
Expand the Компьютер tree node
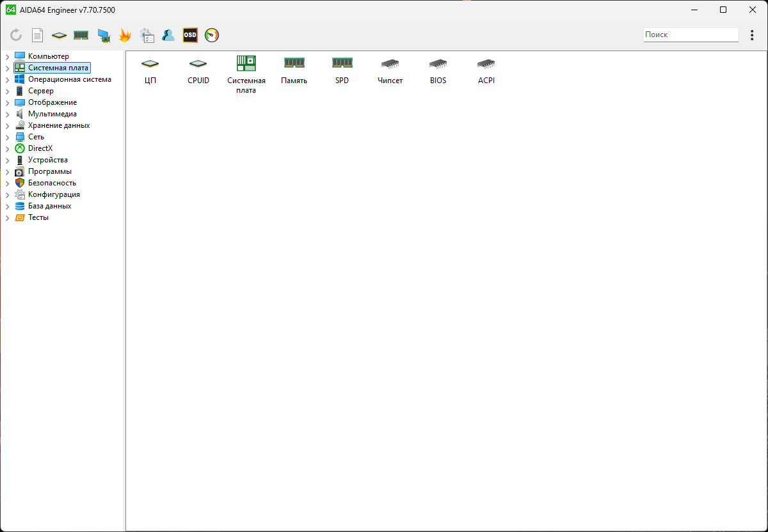[x=8, y=56]
